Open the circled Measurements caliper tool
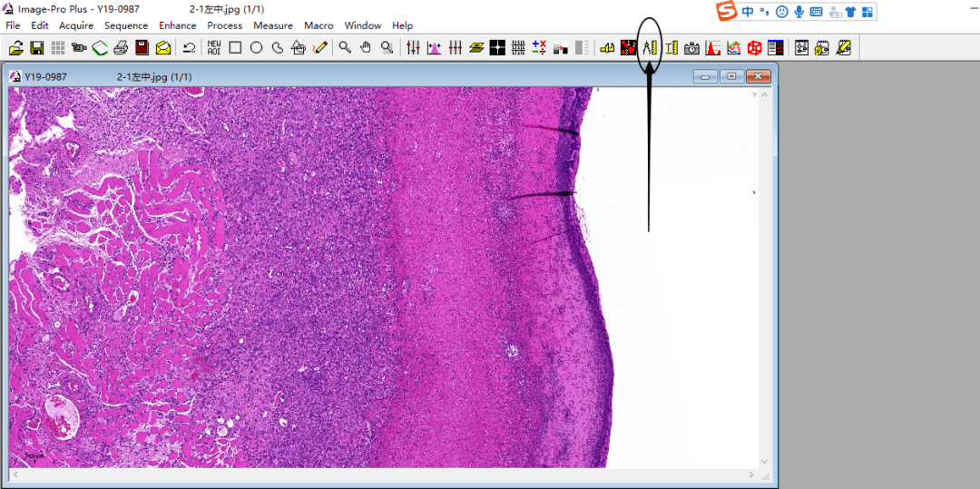The width and height of the screenshot is (980, 489). tap(650, 48)
